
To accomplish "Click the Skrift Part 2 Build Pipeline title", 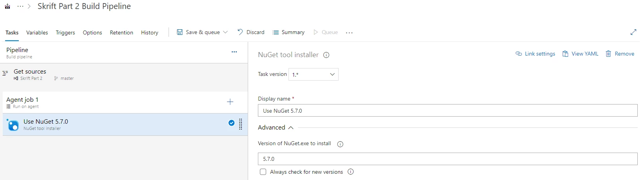I will [x=84, y=6].
